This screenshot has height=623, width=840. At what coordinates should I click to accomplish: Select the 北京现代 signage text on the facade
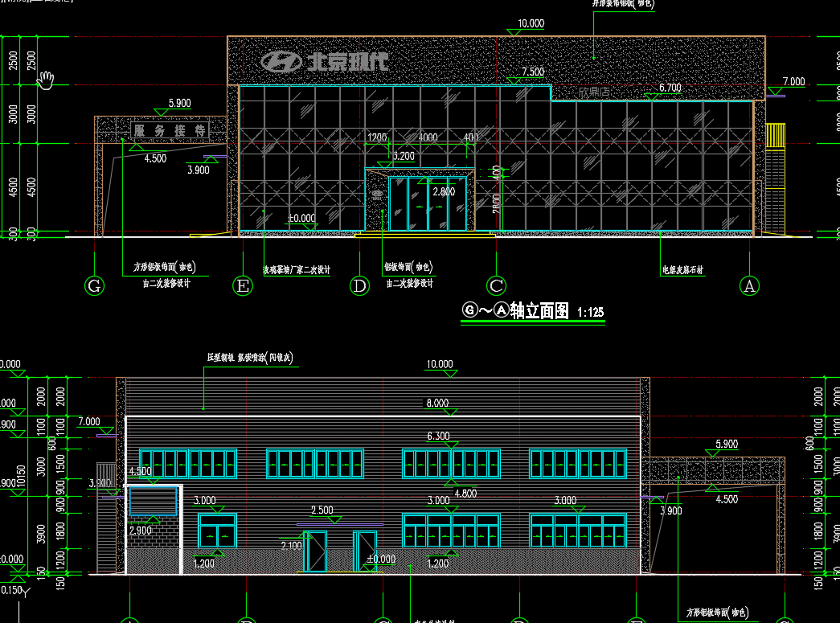[x=348, y=62]
